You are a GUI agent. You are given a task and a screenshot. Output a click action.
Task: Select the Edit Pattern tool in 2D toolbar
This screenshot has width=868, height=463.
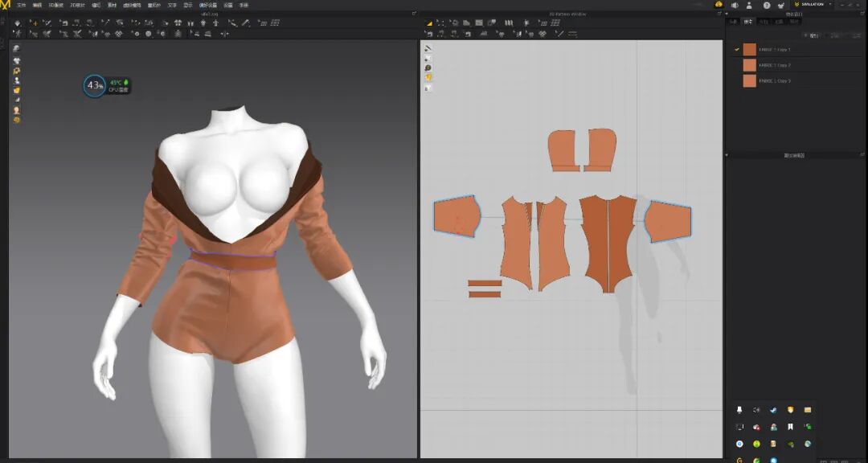click(440, 23)
